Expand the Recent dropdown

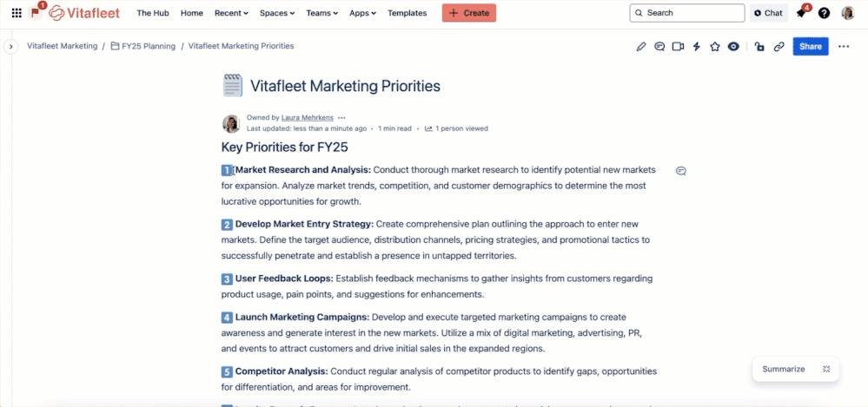point(231,13)
